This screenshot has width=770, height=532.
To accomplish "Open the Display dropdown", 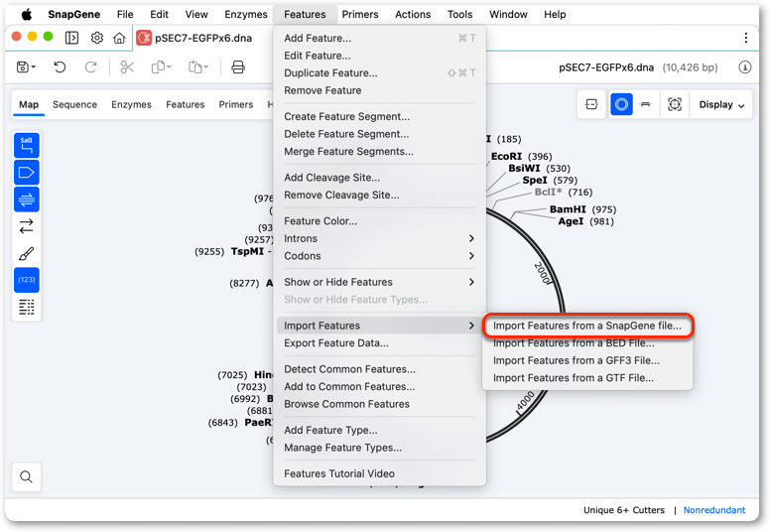I will [721, 104].
